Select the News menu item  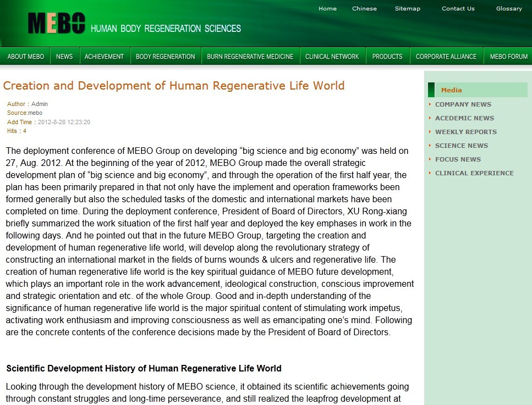pyautogui.click(x=64, y=56)
